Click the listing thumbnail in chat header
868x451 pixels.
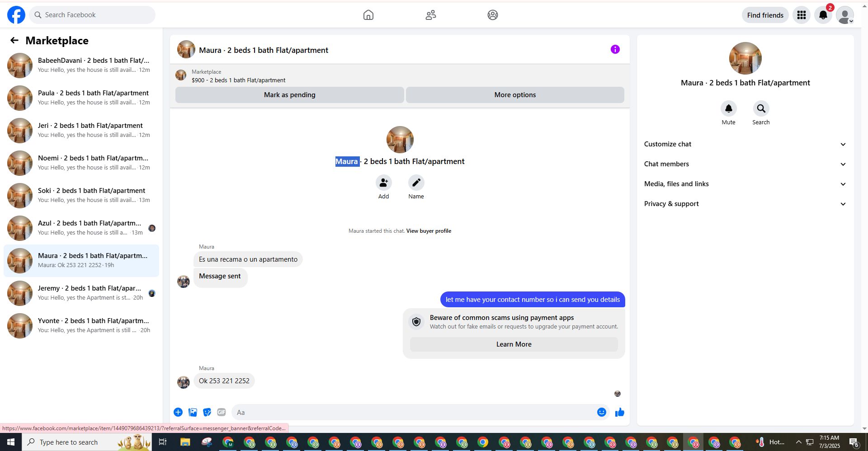[186, 49]
